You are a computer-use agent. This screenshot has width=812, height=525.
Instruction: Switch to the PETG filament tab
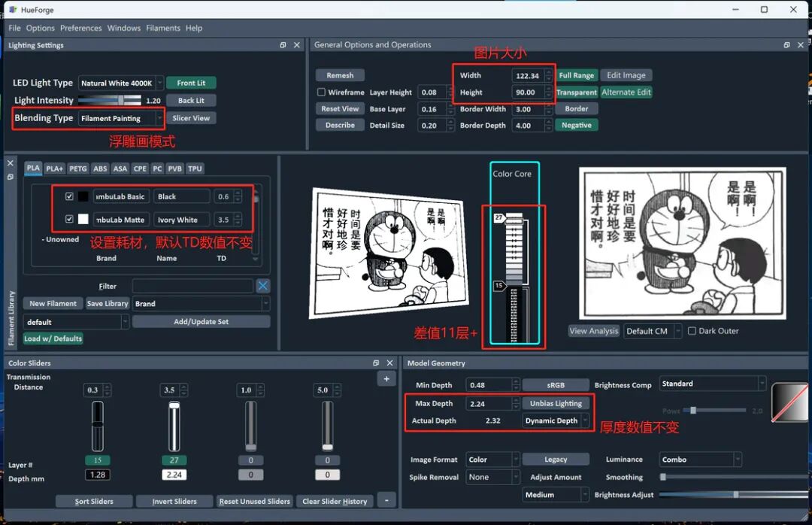coord(78,168)
